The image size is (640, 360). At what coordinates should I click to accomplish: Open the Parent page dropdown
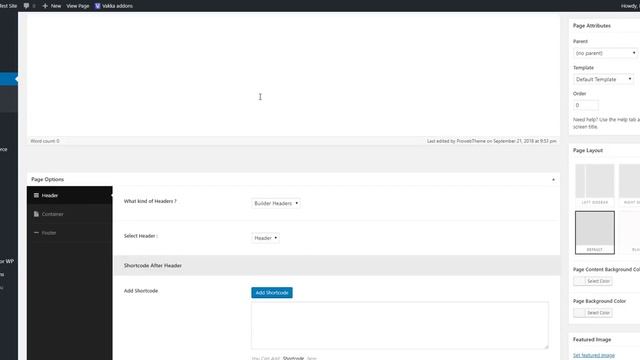605,53
